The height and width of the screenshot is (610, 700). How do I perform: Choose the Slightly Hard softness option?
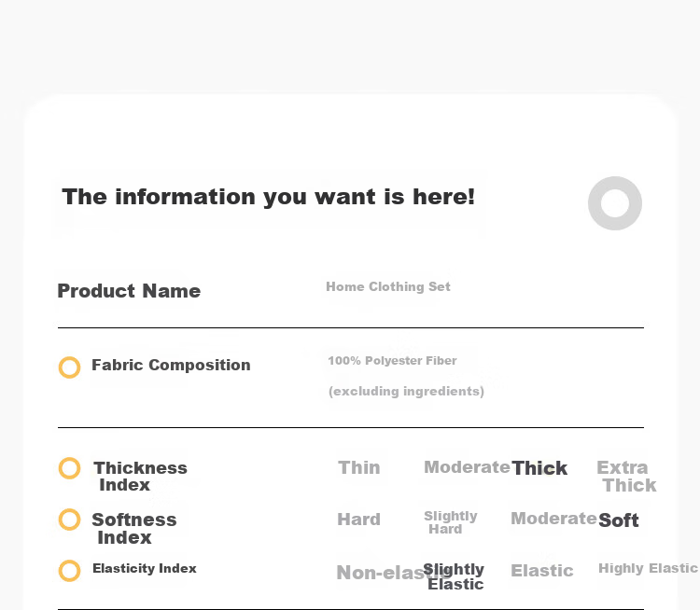[451, 522]
